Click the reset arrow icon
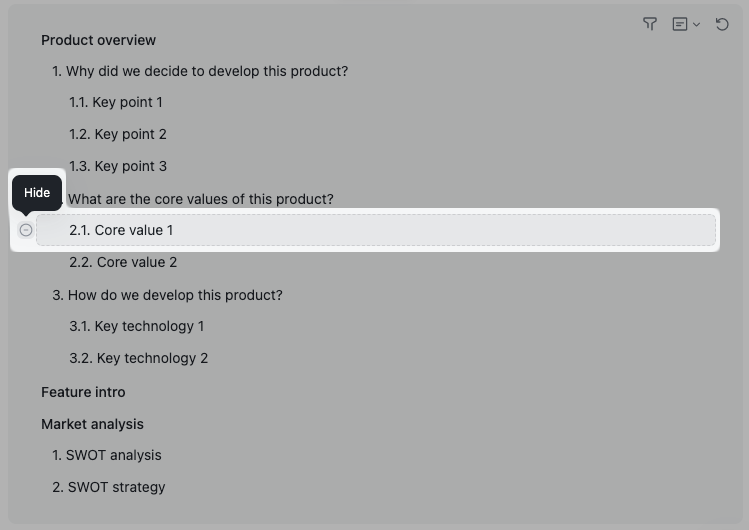Viewport: 749px width, 530px height. [x=722, y=24]
